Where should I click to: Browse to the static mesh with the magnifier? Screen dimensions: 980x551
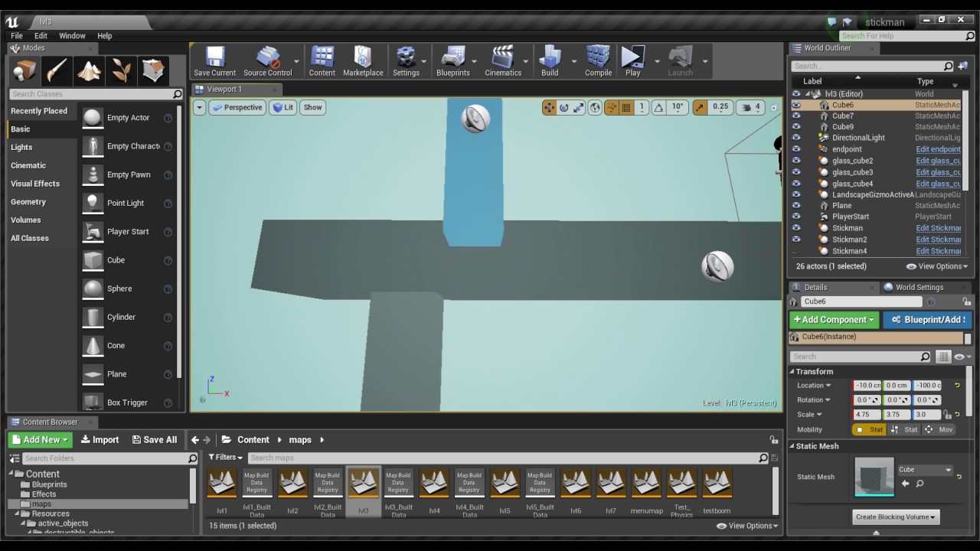(x=920, y=484)
